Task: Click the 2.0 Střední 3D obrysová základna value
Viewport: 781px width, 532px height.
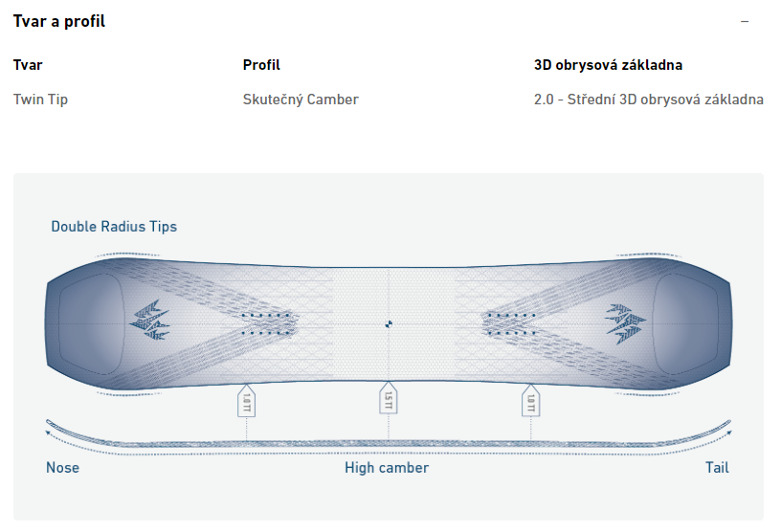Action: (649, 100)
